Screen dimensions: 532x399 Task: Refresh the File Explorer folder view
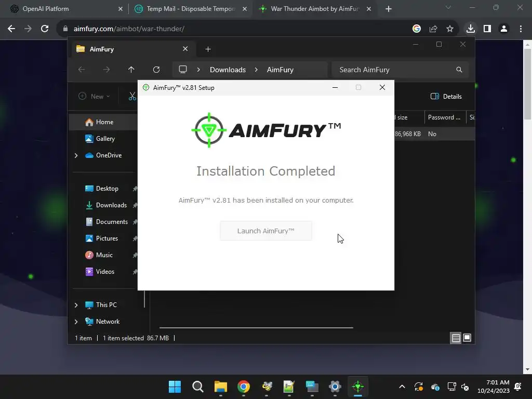156,70
